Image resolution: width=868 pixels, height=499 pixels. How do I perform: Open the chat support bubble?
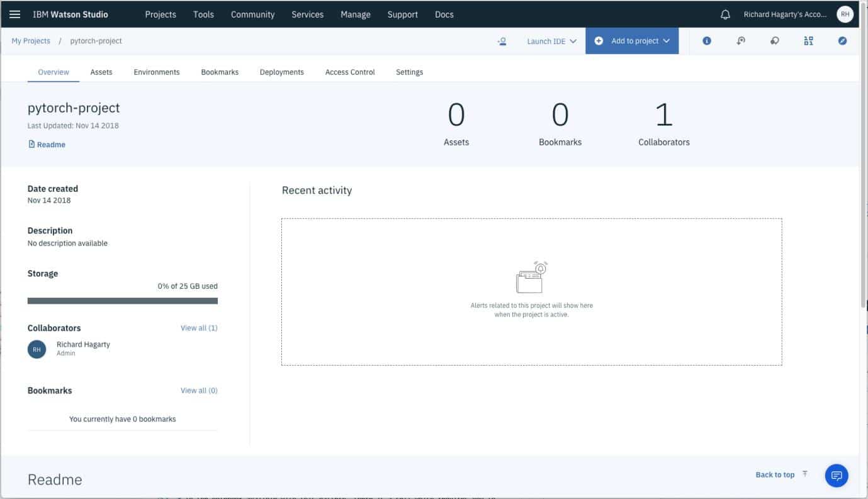click(837, 475)
